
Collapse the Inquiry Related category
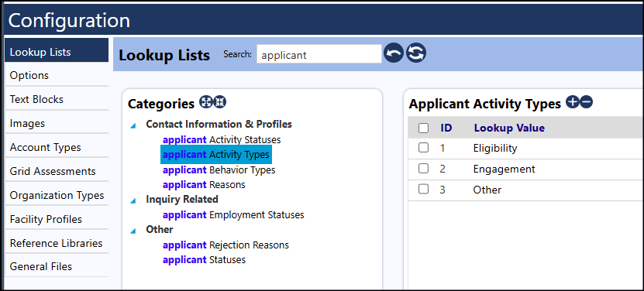click(x=133, y=200)
